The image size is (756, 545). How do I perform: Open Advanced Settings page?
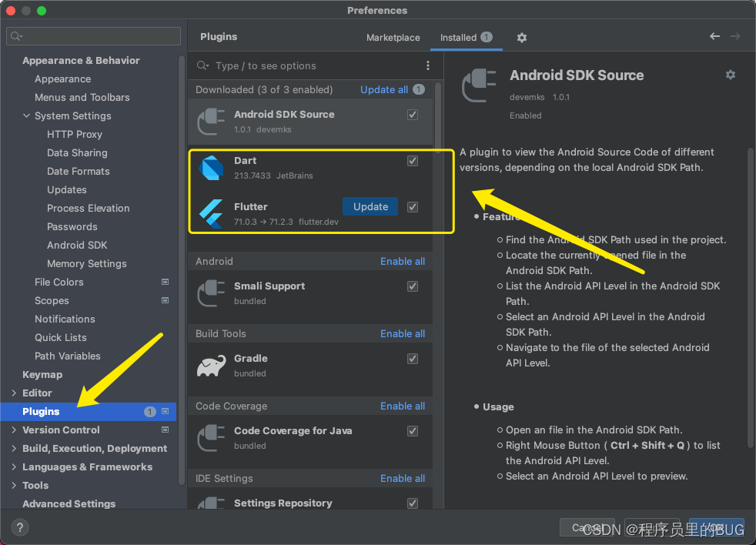click(x=69, y=503)
